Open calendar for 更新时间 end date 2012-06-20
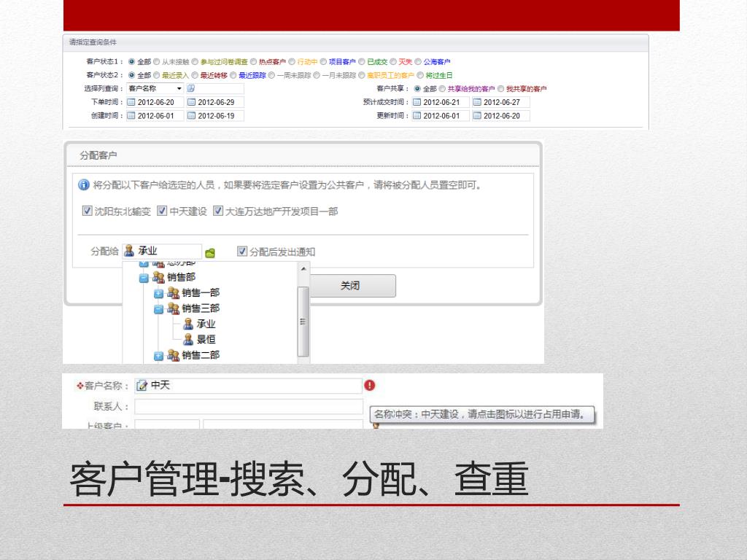 [477, 116]
